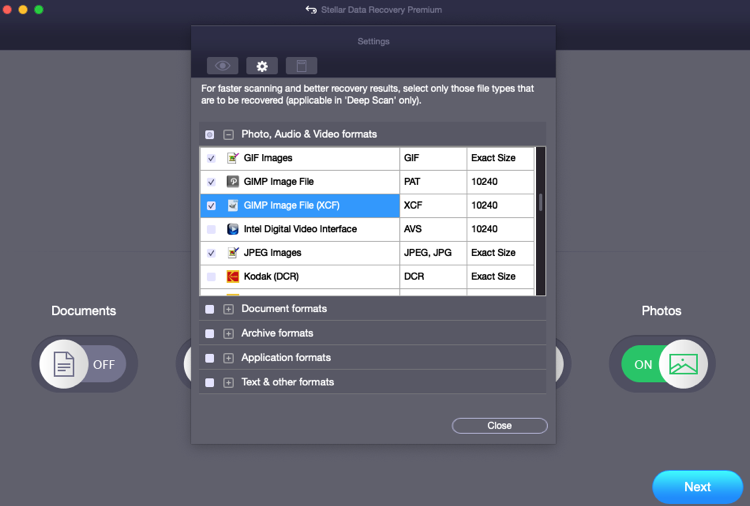Click the Document formats label

pos(284,308)
